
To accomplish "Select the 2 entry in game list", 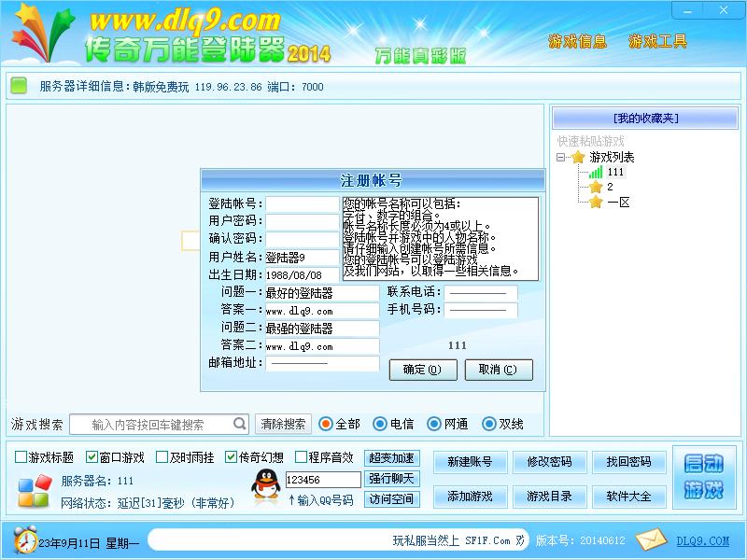I will (610, 187).
